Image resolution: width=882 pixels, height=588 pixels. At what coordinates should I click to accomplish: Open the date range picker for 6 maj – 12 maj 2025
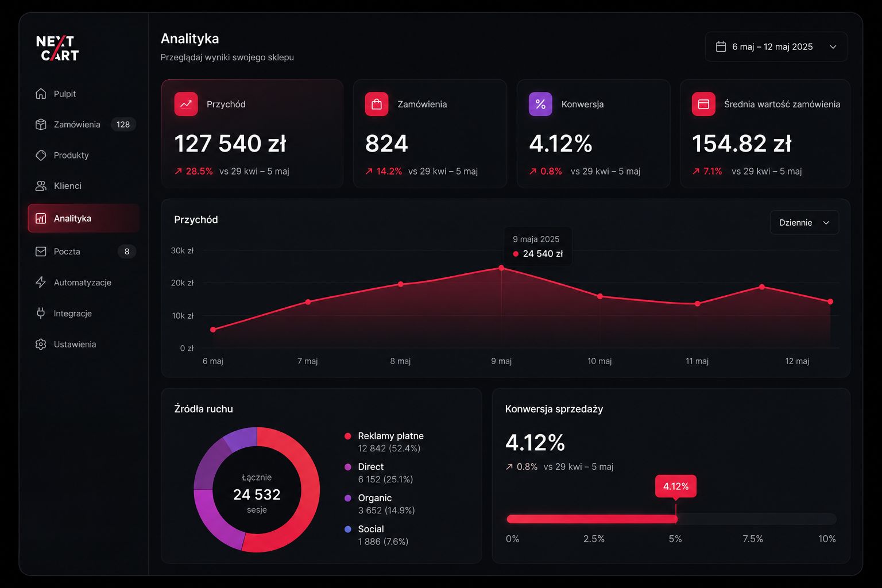coord(776,47)
